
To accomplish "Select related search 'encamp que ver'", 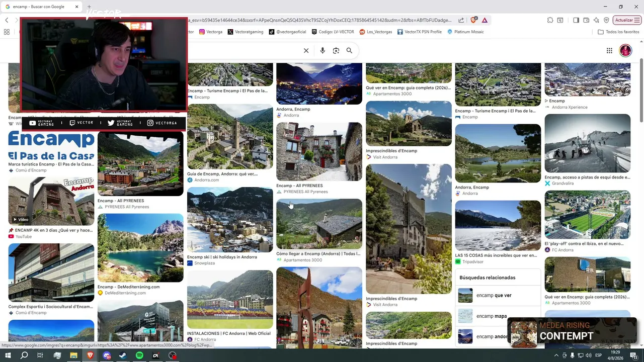I will [x=498, y=296].
